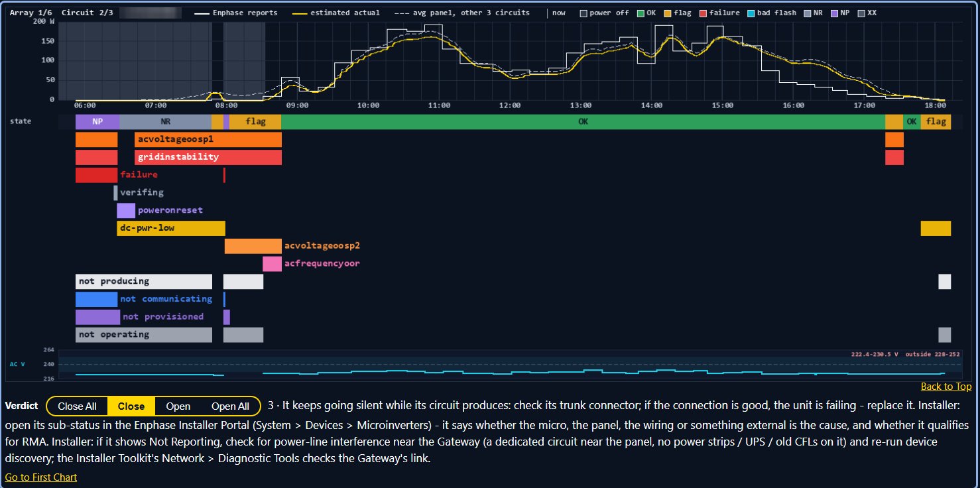
Task: Select the highlighted Close option
Action: point(131,406)
